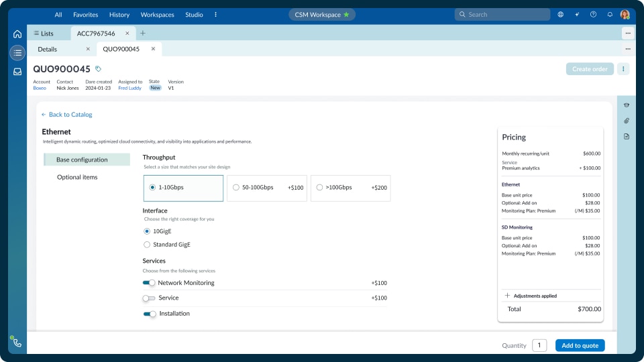Image resolution: width=644 pixels, height=362 pixels.
Task: Open the notifications bell
Action: point(610,14)
